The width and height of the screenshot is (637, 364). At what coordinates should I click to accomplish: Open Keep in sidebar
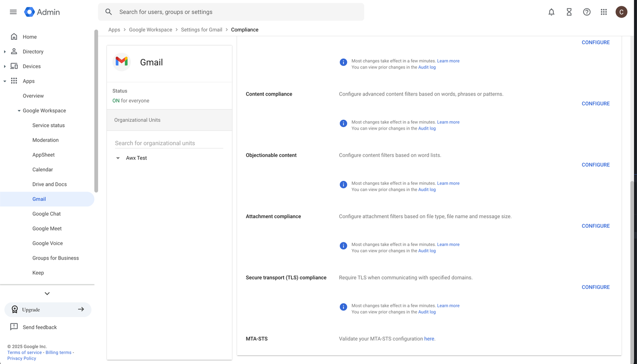click(38, 272)
